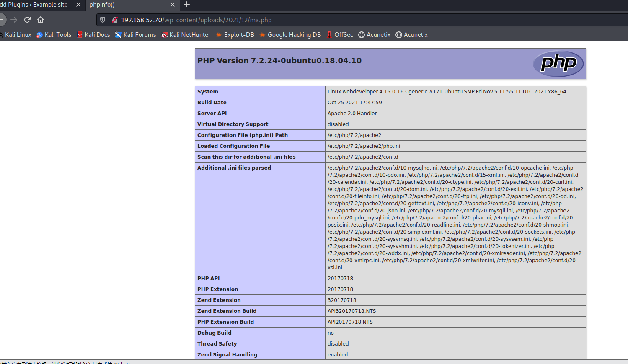Image resolution: width=628 pixels, height=364 pixels.
Task: Open the tracking protection shield icon
Action: click(103, 20)
